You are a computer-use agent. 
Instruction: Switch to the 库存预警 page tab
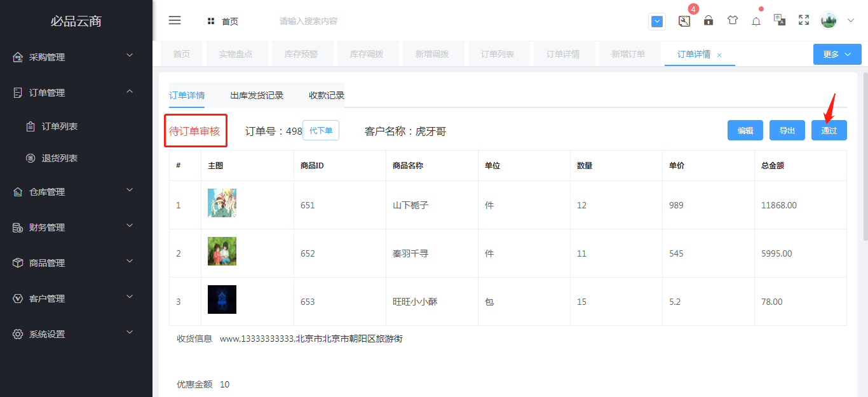pyautogui.click(x=301, y=55)
